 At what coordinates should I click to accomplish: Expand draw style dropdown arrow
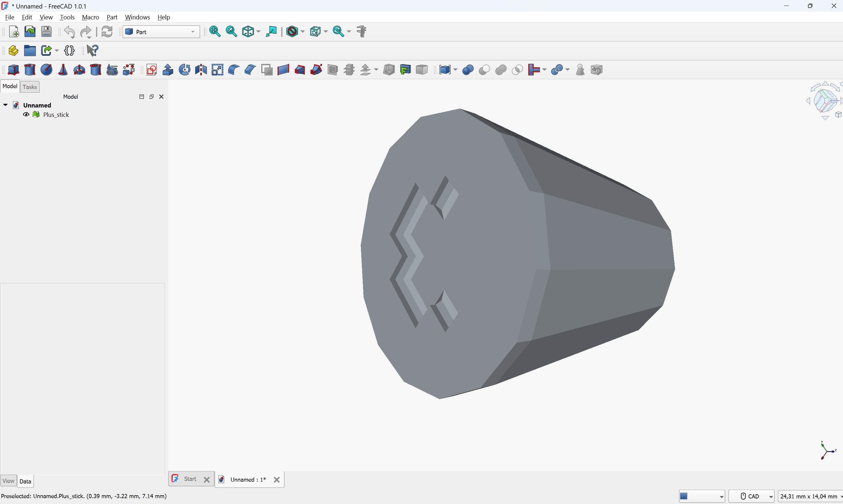tap(303, 32)
